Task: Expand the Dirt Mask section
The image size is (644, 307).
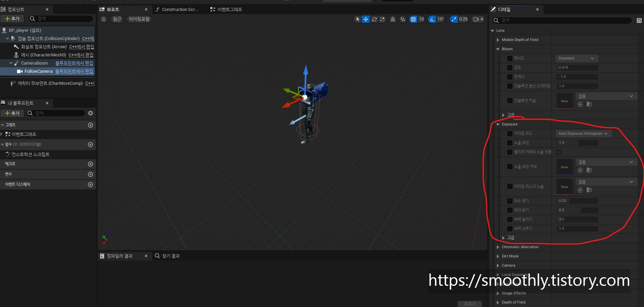Action: tap(498, 256)
